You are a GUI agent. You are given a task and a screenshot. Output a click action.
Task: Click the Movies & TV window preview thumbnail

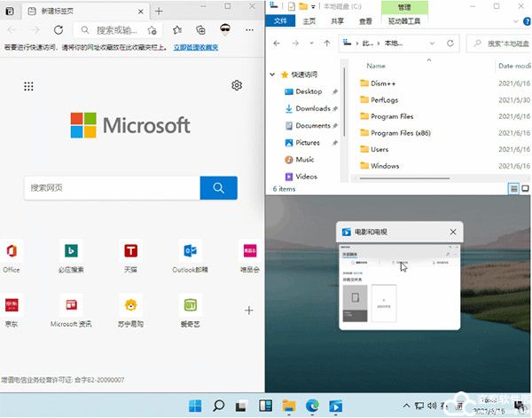point(399,287)
